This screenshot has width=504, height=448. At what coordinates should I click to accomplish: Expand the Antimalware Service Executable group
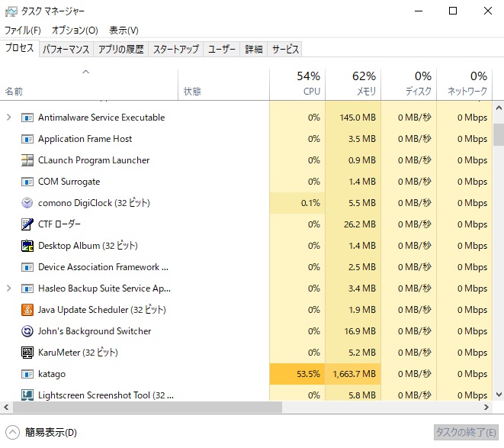pyautogui.click(x=9, y=118)
